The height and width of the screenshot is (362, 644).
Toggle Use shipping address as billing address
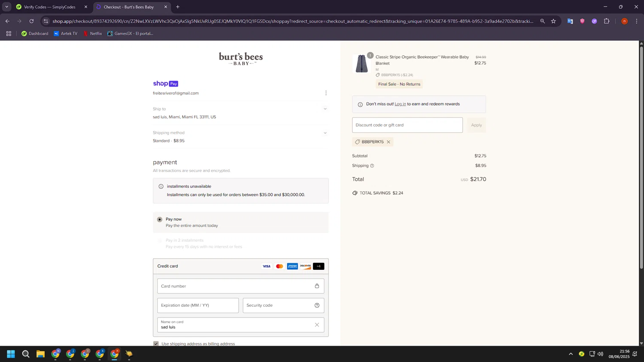click(156, 344)
